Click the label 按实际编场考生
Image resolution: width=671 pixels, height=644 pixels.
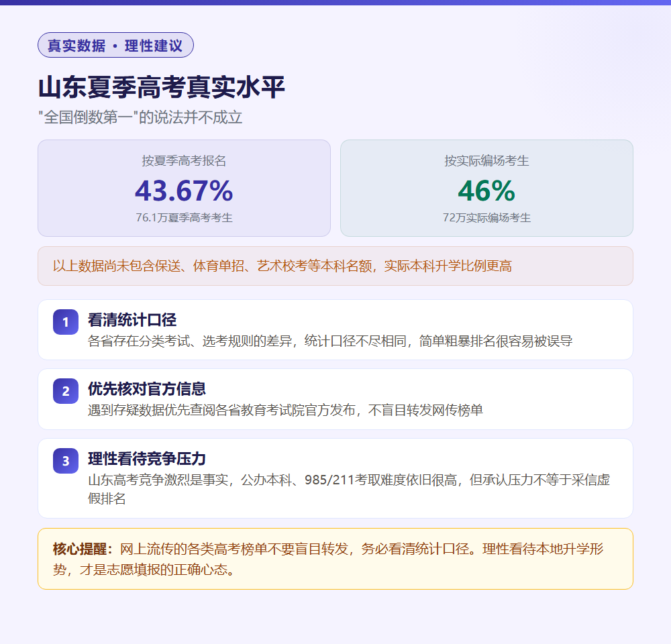[x=486, y=161]
